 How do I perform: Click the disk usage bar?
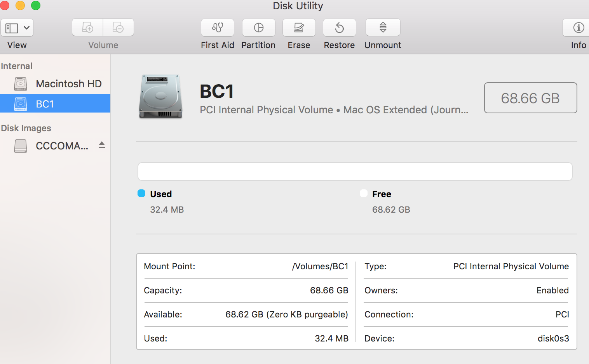(x=355, y=172)
